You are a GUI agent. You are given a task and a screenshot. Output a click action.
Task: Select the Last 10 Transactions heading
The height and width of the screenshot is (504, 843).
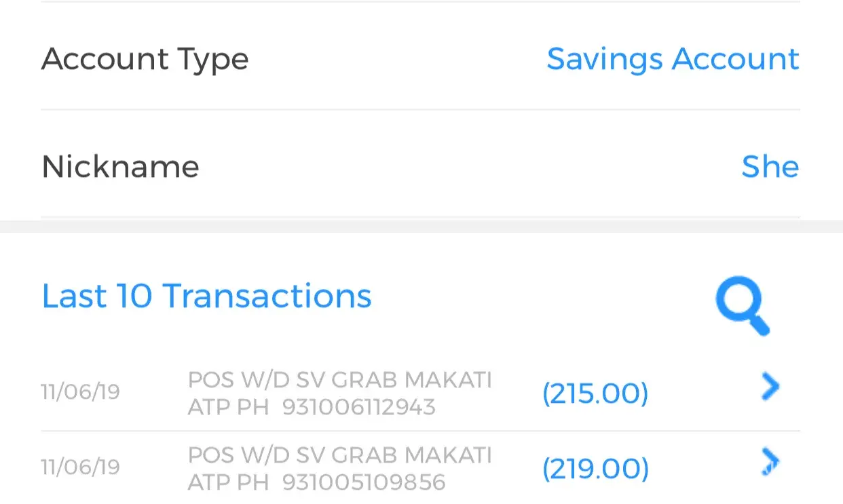[206, 296]
